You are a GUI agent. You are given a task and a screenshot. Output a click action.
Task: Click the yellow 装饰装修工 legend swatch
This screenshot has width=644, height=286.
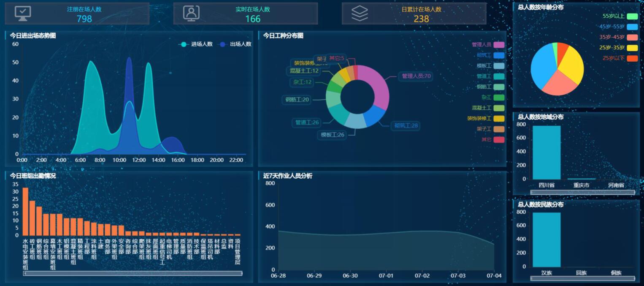(x=499, y=119)
